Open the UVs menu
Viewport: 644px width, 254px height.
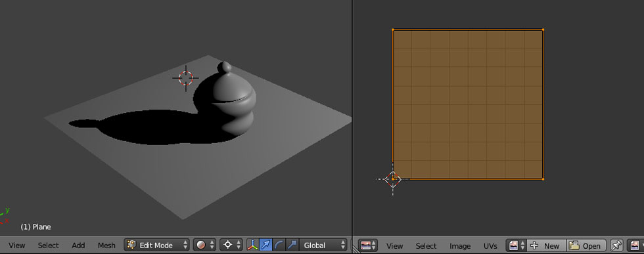point(490,246)
